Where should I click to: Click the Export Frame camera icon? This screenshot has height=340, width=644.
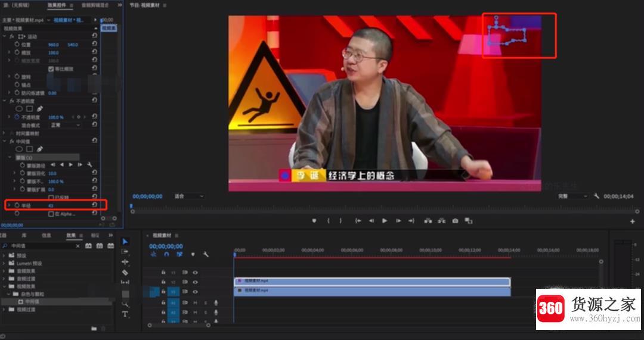pyautogui.click(x=455, y=221)
